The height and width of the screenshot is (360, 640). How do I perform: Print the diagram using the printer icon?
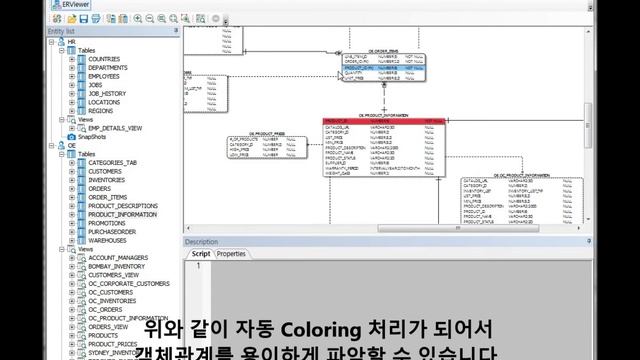96,18
